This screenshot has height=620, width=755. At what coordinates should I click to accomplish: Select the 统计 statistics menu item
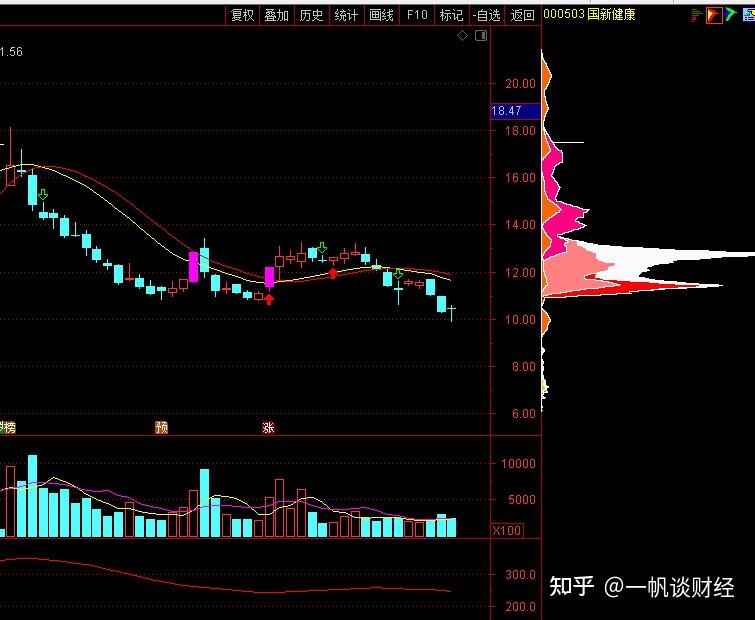pos(346,15)
